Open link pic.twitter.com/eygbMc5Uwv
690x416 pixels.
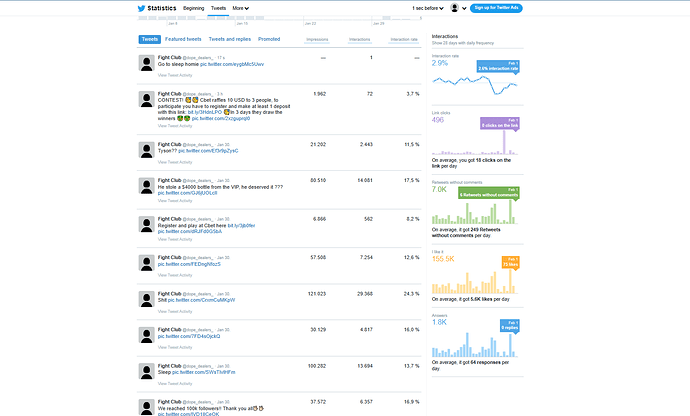(232, 64)
